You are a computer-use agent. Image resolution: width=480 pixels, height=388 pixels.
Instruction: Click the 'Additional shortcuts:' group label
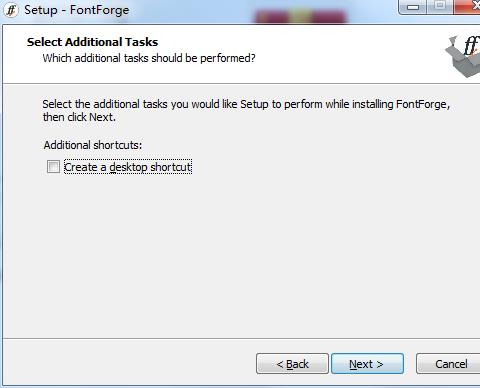click(x=93, y=145)
